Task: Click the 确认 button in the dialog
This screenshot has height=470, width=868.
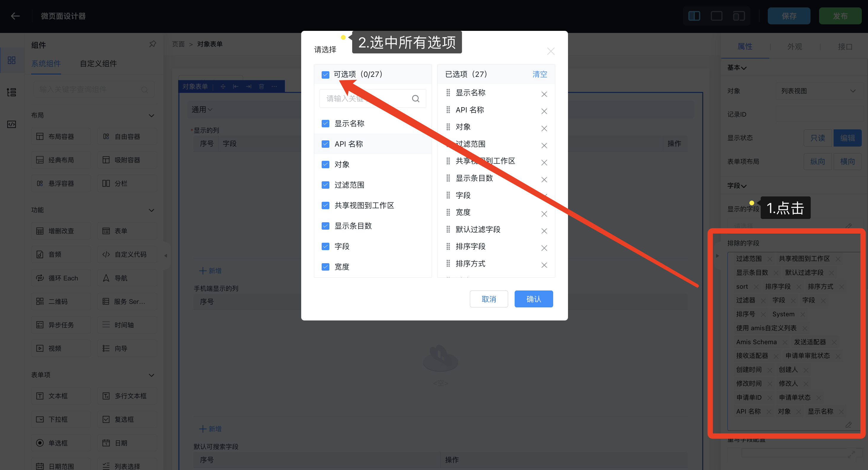Action: (x=533, y=299)
